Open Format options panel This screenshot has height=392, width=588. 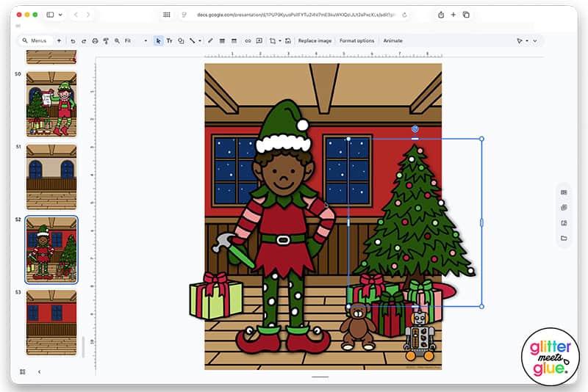[356, 41]
